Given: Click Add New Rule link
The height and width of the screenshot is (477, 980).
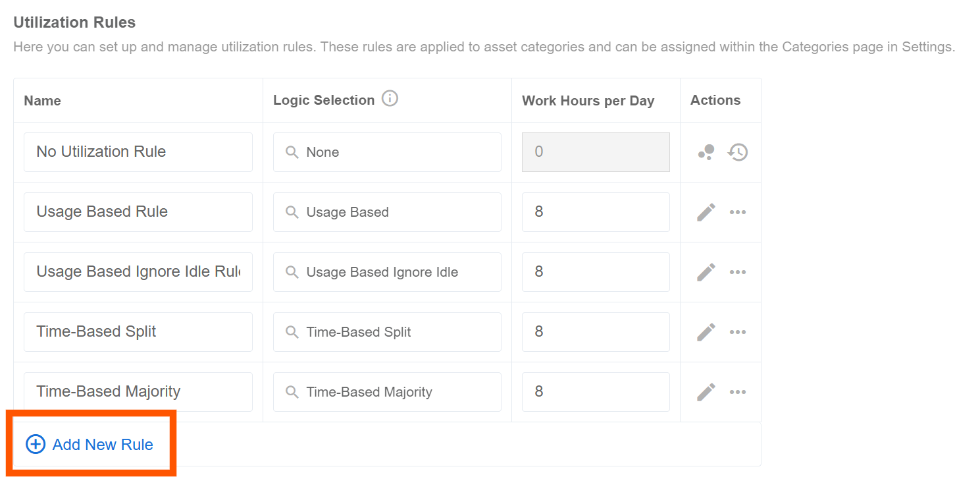Looking at the screenshot, I should click(x=90, y=445).
